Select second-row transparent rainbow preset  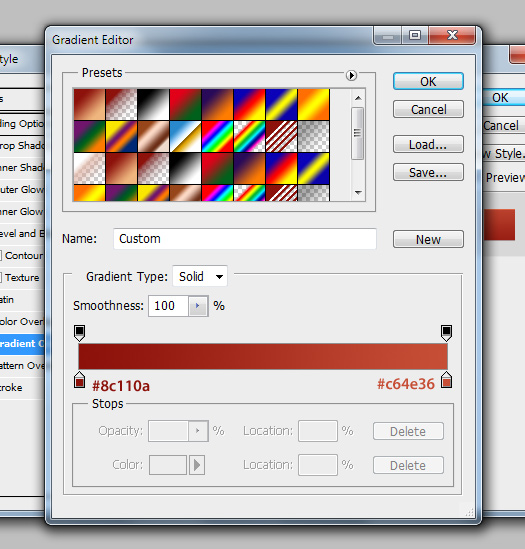coord(249,136)
